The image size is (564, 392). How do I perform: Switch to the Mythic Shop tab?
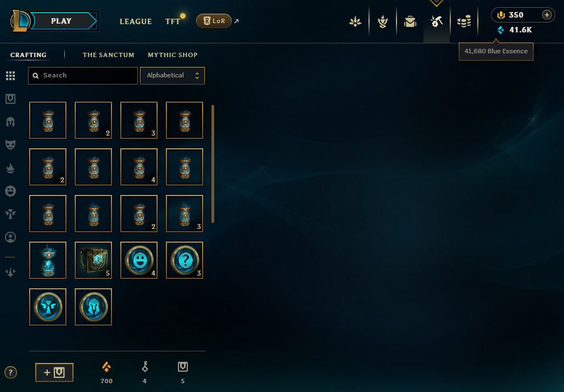pos(172,55)
